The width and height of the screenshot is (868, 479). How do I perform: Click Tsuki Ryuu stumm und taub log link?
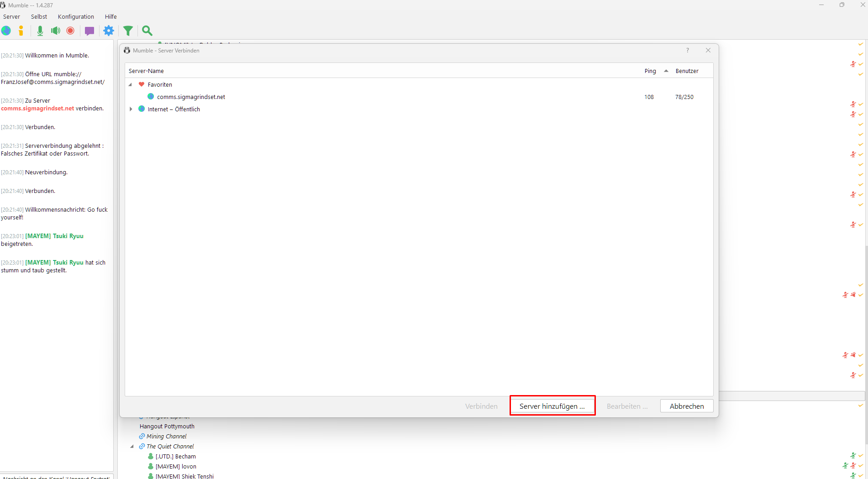54,262
